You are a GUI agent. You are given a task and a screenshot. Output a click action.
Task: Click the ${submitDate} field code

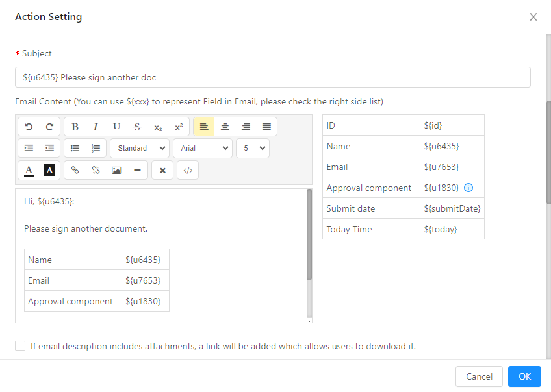(x=452, y=208)
